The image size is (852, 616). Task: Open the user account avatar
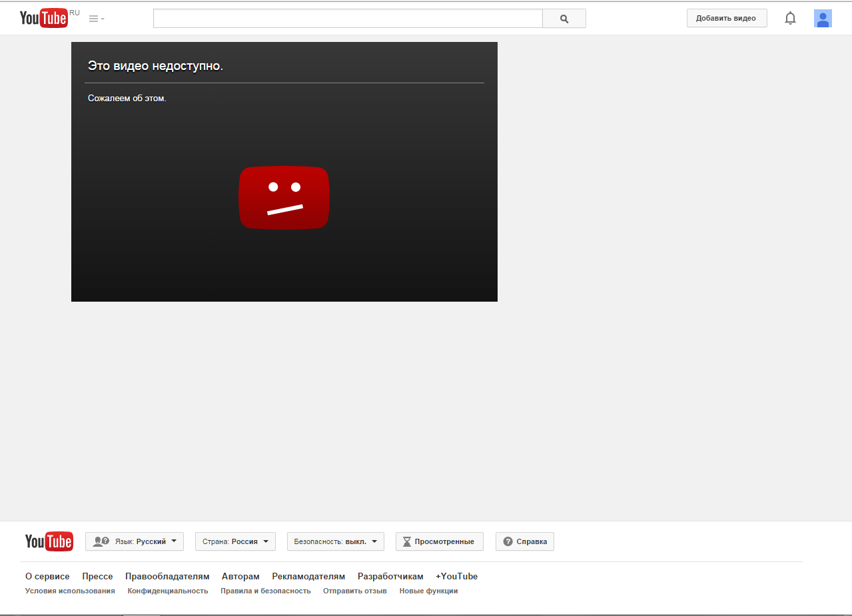[823, 19]
